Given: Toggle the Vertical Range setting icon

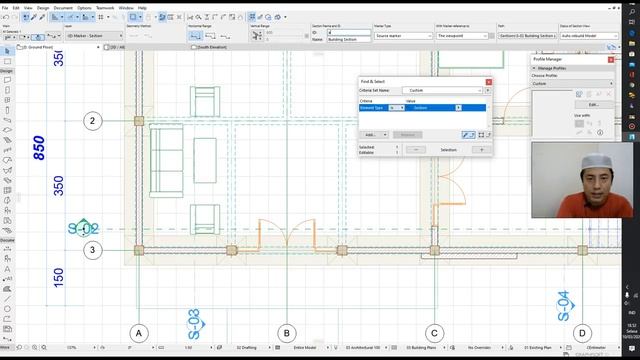Looking at the screenshot, I should click(x=257, y=36).
